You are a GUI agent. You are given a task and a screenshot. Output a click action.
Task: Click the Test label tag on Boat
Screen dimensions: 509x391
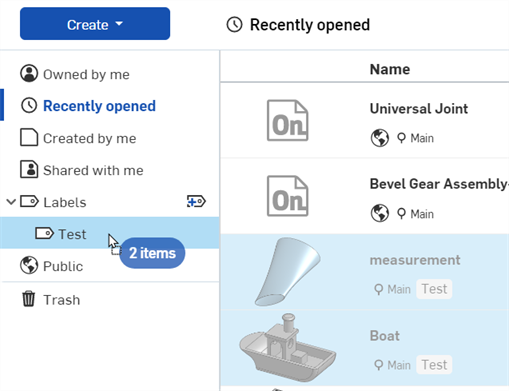[x=434, y=365]
